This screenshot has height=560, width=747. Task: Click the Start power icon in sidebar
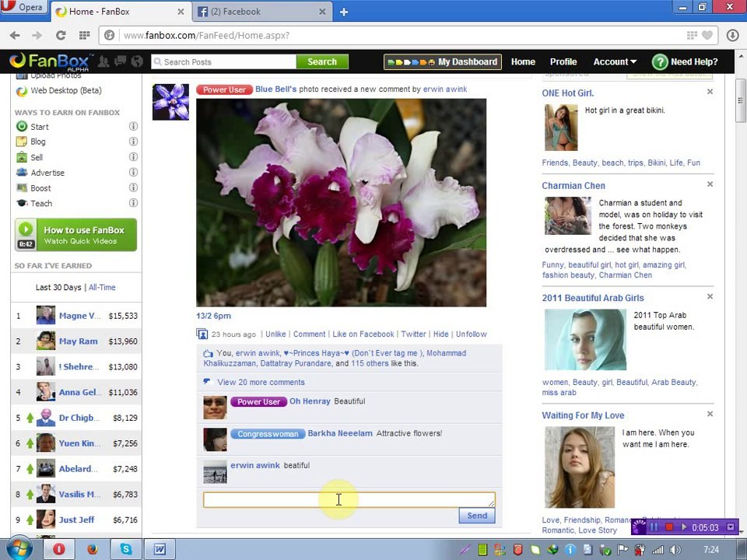pos(22,127)
